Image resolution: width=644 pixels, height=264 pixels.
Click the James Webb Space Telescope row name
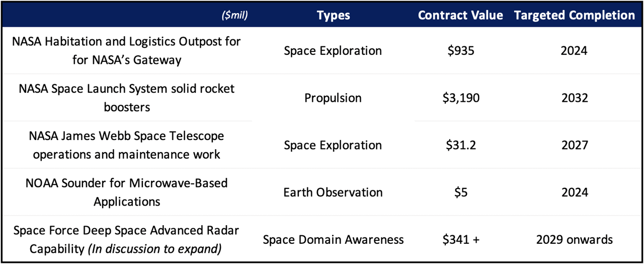127,145
